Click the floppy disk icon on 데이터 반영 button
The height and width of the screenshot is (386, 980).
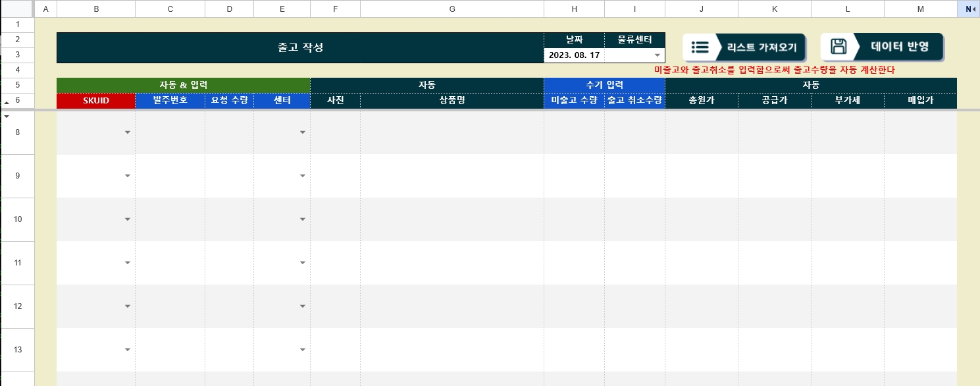839,46
